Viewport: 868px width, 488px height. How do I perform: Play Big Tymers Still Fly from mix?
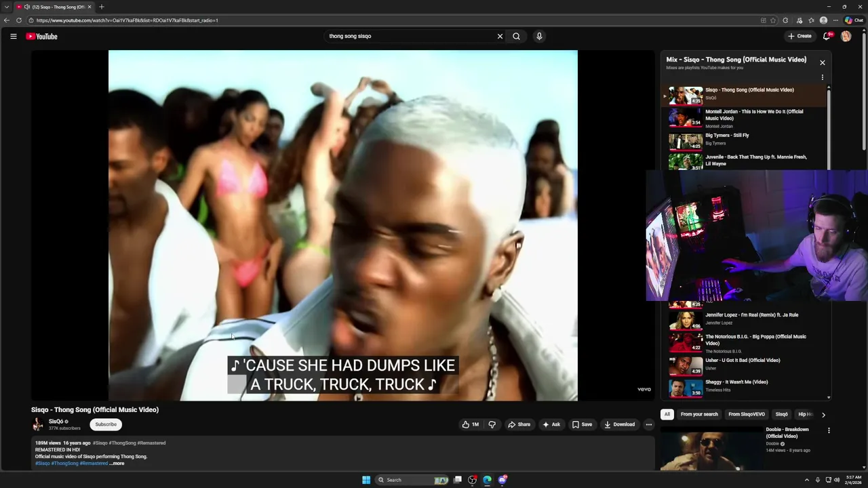(745, 141)
